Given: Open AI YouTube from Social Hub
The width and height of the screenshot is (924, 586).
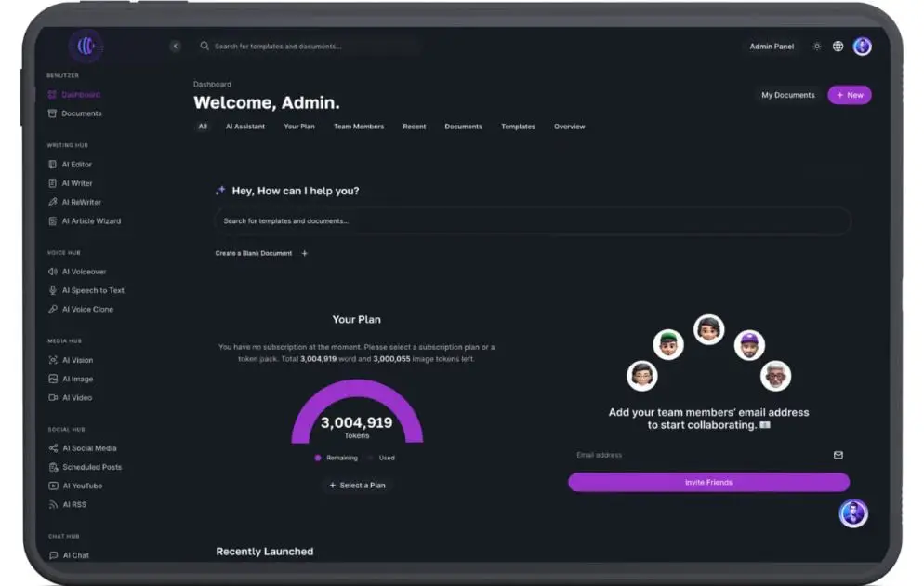Looking at the screenshot, I should pos(82,486).
